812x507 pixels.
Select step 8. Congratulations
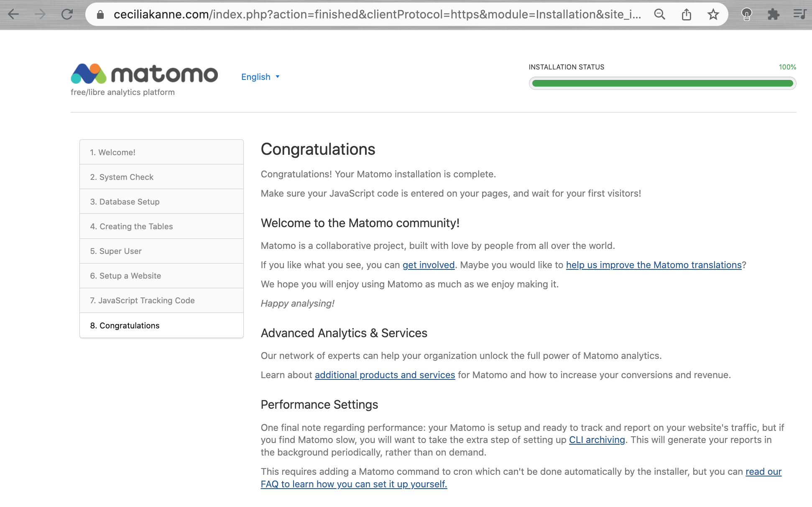[161, 325]
